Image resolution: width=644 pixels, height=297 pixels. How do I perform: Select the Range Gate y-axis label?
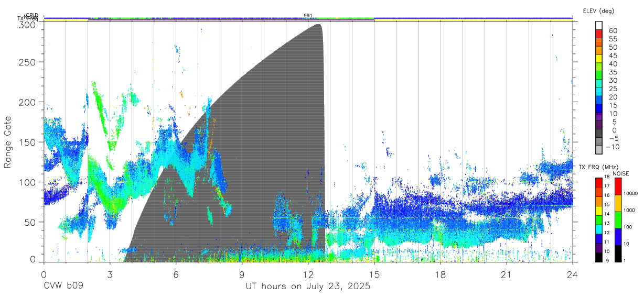point(8,142)
